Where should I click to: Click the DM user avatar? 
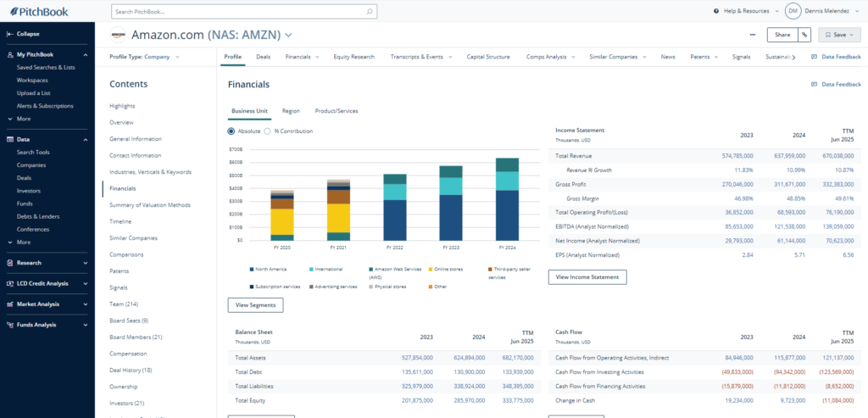[793, 11]
